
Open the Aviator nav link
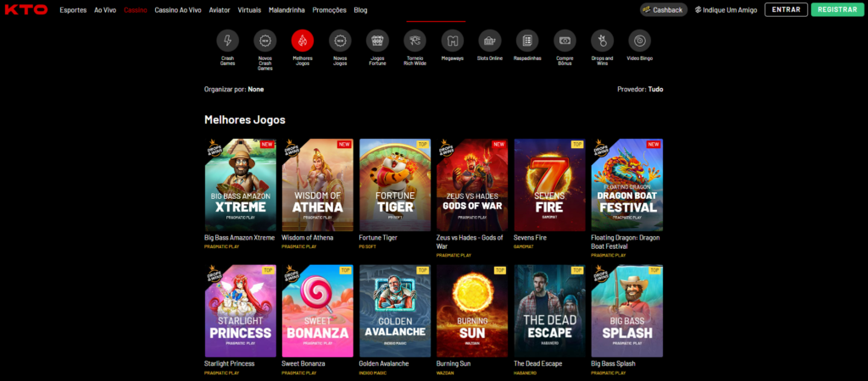(220, 10)
